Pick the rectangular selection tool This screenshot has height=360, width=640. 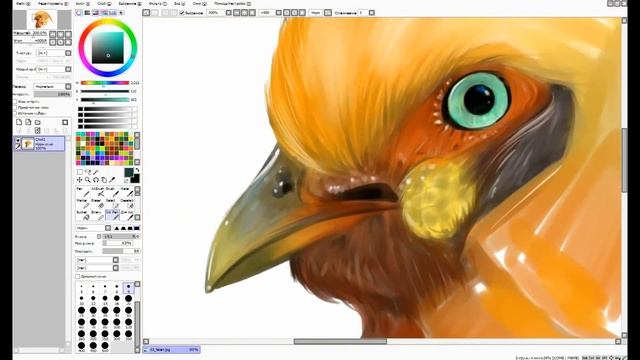pos(80,172)
